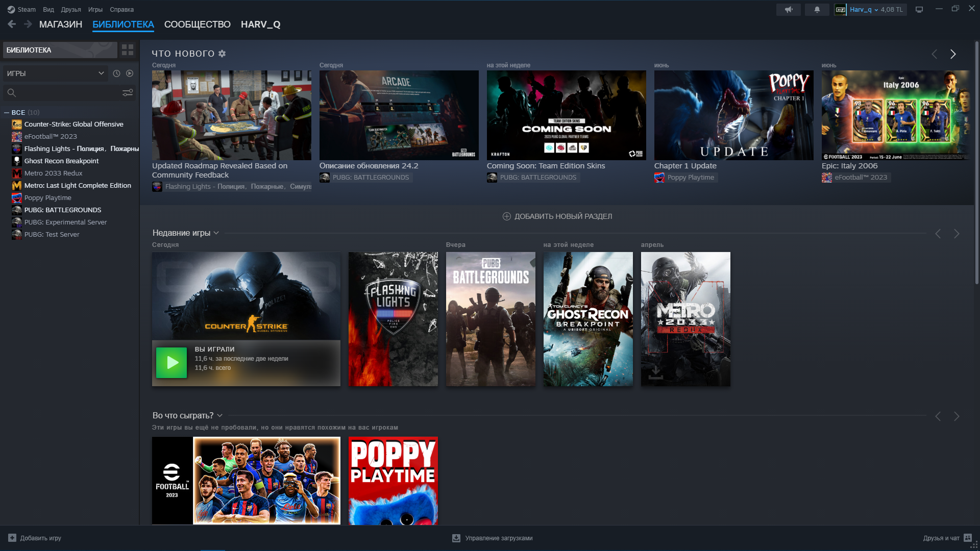Show the previous What's New items
Screen dimensions: 980x551
coord(934,54)
